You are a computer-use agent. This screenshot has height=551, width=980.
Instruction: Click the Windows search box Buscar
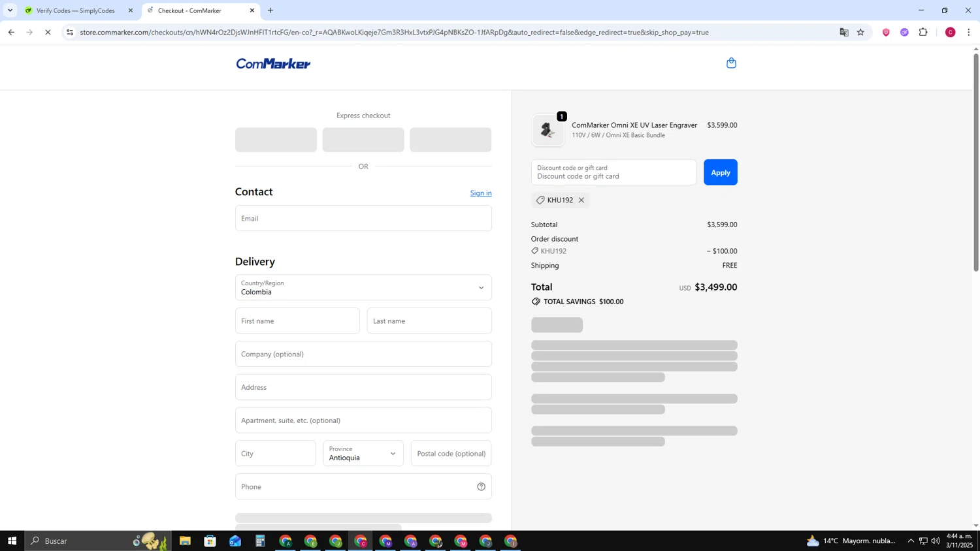click(x=98, y=541)
